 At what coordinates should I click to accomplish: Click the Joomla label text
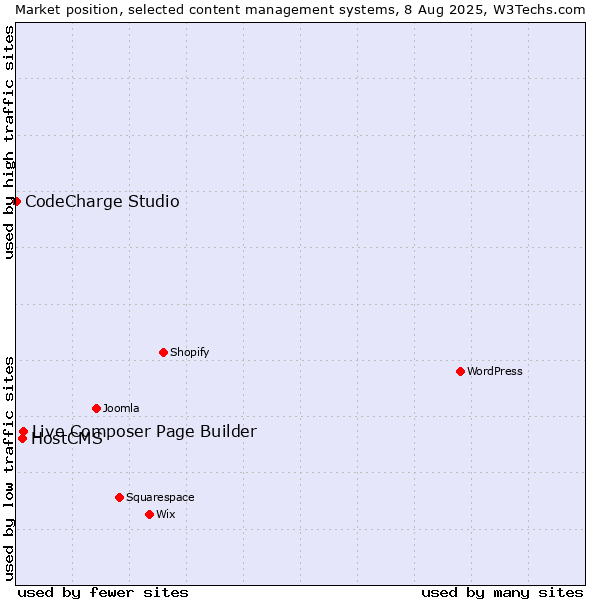point(121,408)
